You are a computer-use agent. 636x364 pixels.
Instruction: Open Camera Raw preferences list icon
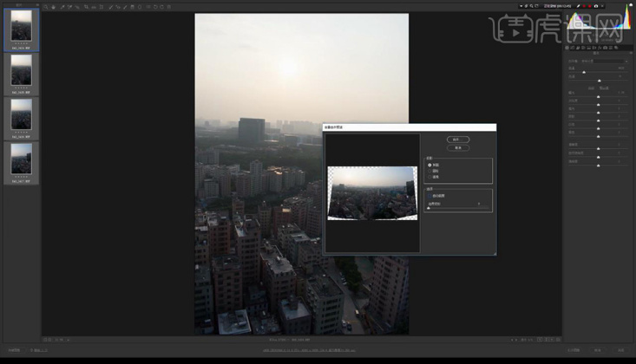148,7
